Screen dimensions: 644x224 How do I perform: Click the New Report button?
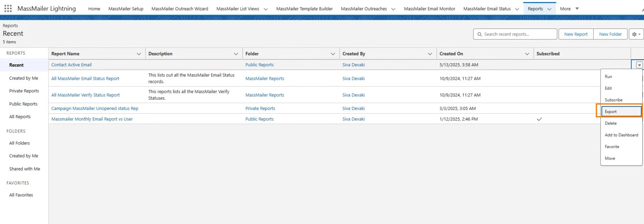click(576, 34)
